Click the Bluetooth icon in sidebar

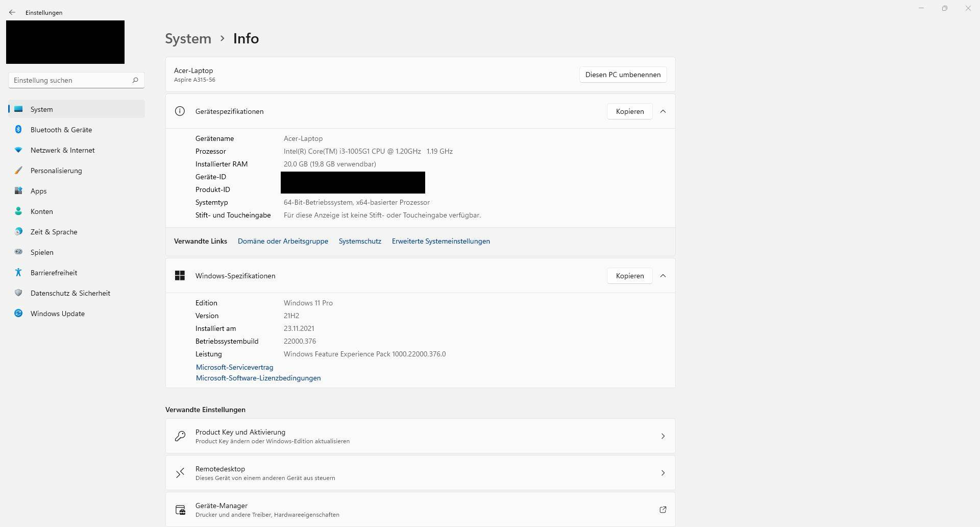click(18, 130)
